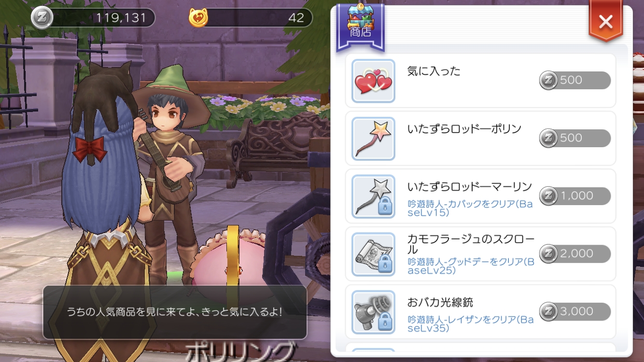Select the star wand いたずらロッドーポリン icon
This screenshot has width=644, height=362.
point(373,139)
